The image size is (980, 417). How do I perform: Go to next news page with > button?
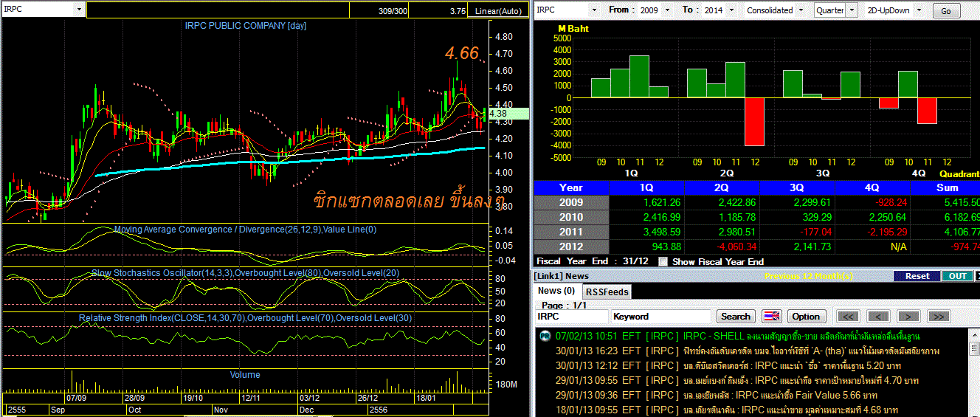[908, 316]
